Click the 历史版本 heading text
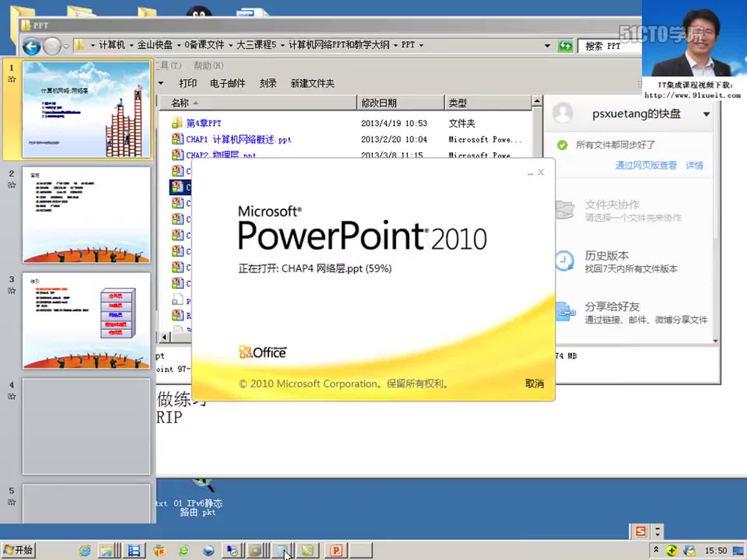This screenshot has height=560, width=747. coord(606,256)
